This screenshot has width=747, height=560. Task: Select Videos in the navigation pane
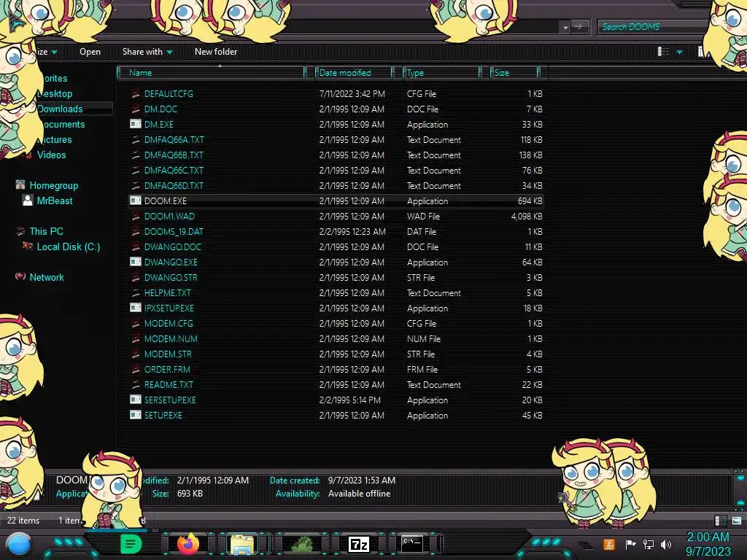coord(52,155)
